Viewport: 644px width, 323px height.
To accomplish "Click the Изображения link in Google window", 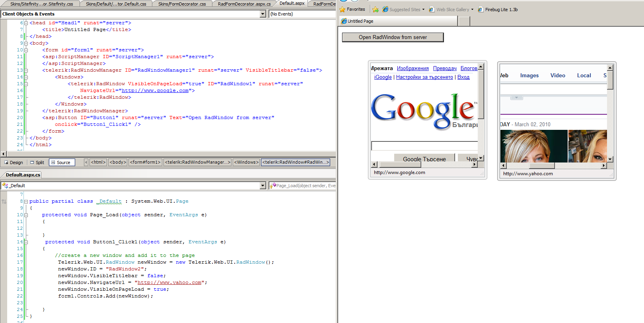I will pos(413,69).
